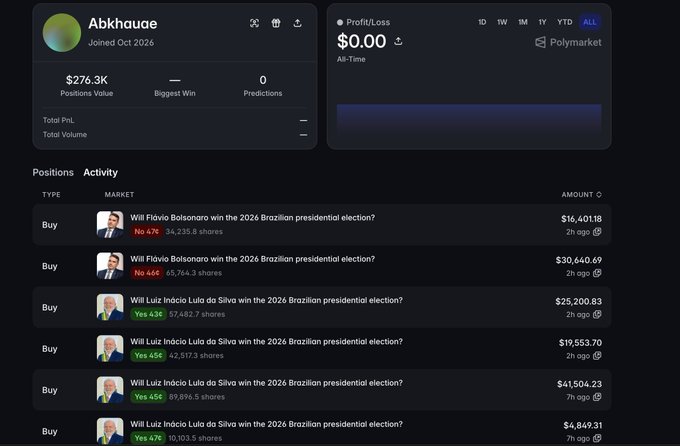Open the Flávio Bolsonaro market title with 65,764.3 shares

click(x=252, y=259)
